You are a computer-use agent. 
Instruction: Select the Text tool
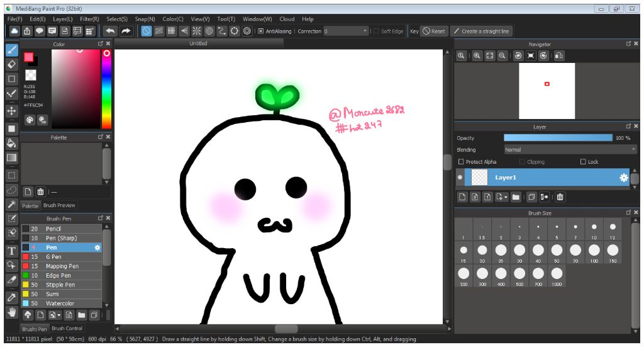pyautogui.click(x=11, y=251)
